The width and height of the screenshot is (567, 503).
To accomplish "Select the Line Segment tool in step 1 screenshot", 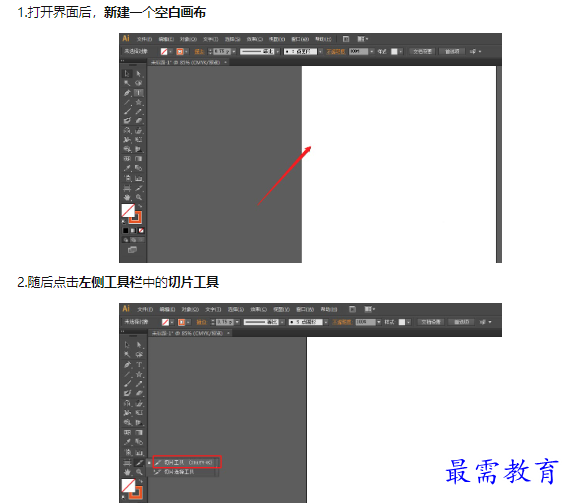I will click(127, 102).
